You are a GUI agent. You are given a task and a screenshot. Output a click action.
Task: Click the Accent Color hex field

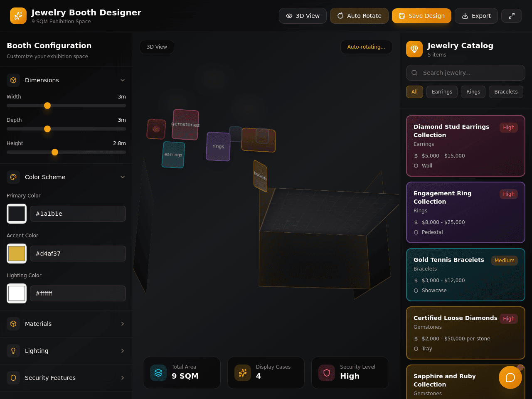pyautogui.click(x=78, y=254)
